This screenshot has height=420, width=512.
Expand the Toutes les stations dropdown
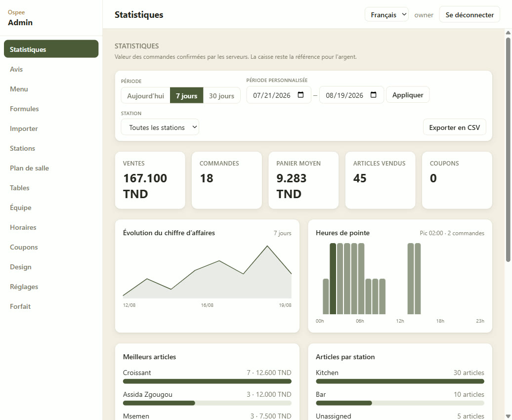[x=160, y=127]
